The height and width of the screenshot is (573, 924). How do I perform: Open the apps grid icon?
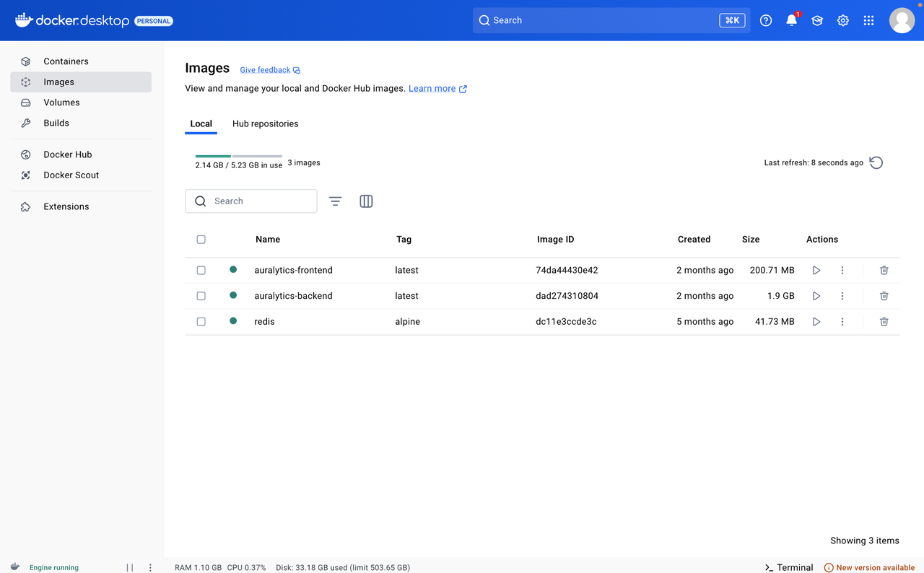tap(868, 20)
